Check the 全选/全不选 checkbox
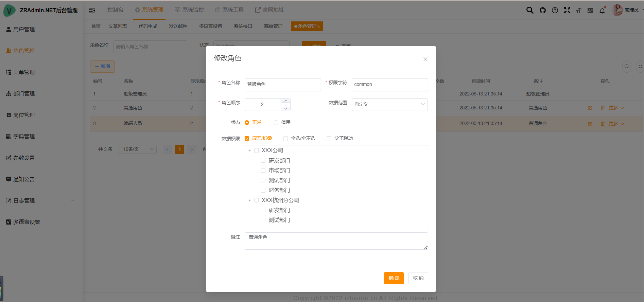 pos(285,139)
